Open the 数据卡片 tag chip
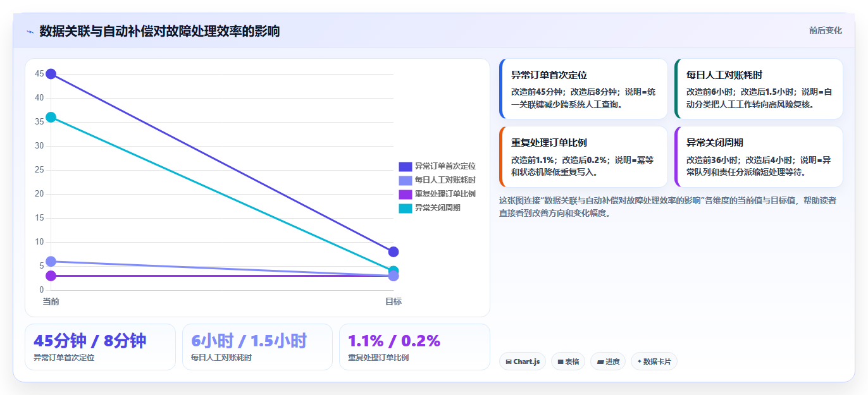This screenshot has height=395, width=868. pos(654,362)
